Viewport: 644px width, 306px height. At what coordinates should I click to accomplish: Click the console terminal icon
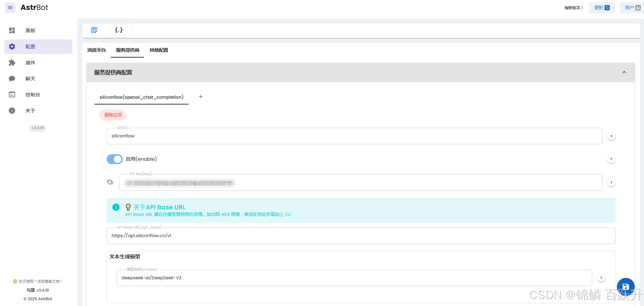[12, 95]
